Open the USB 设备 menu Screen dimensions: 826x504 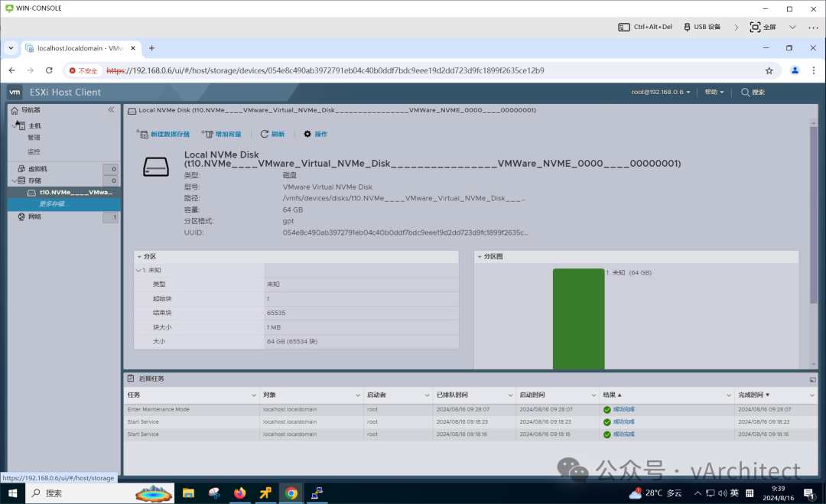(701, 27)
